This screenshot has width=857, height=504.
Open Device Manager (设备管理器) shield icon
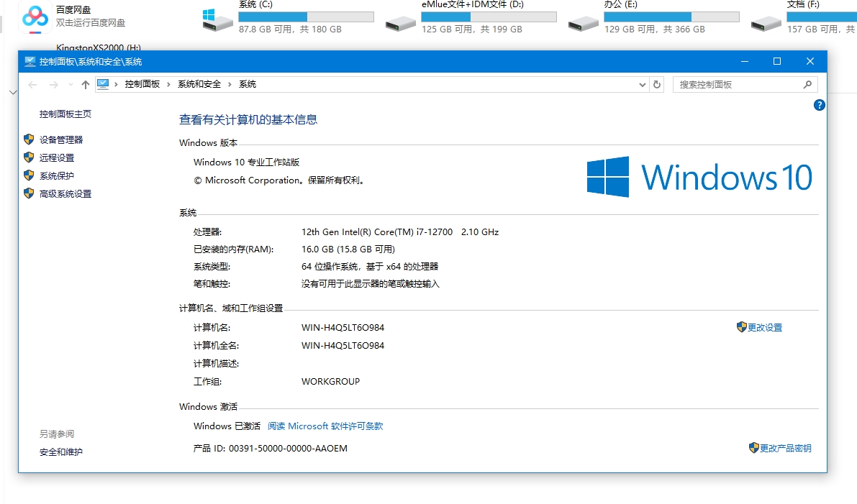coord(29,139)
